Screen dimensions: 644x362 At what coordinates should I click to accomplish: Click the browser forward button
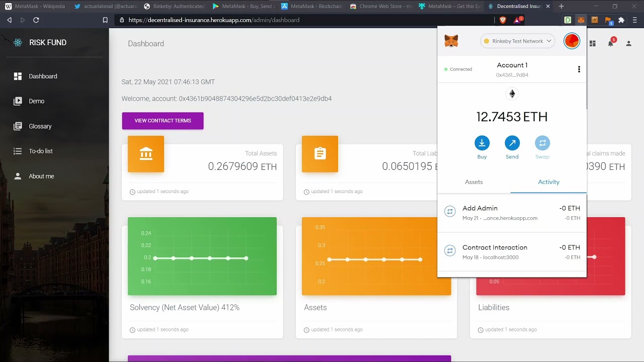click(23, 20)
